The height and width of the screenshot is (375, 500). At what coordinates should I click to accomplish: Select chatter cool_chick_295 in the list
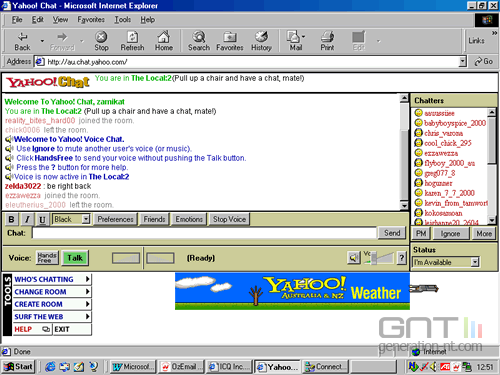point(448,143)
